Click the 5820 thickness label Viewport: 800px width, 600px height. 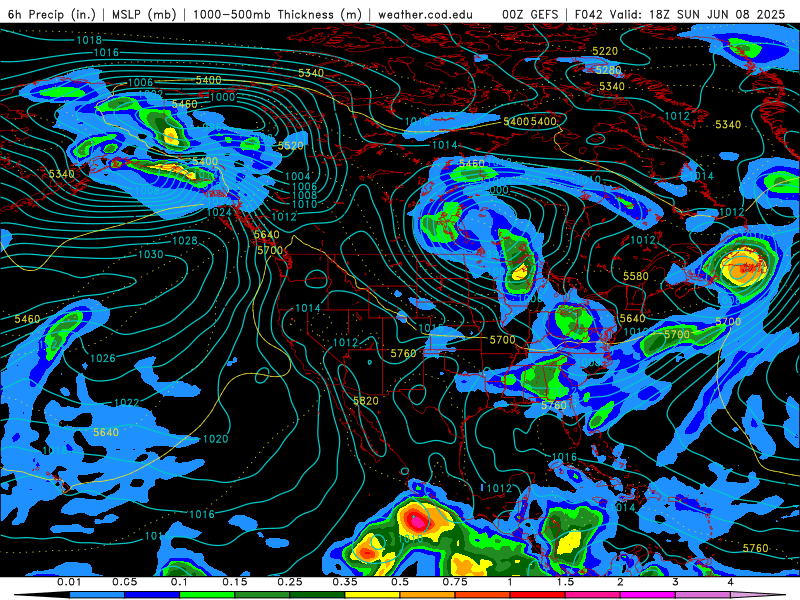tap(366, 401)
